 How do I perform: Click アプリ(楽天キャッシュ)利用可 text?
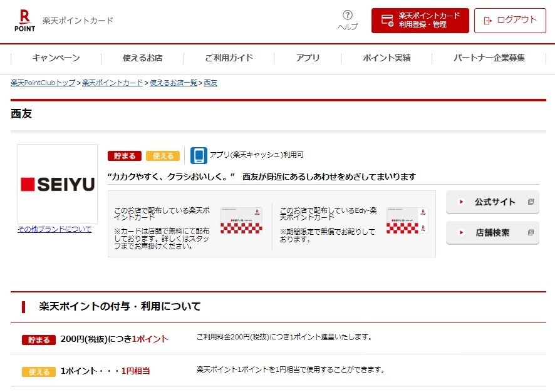257,155
